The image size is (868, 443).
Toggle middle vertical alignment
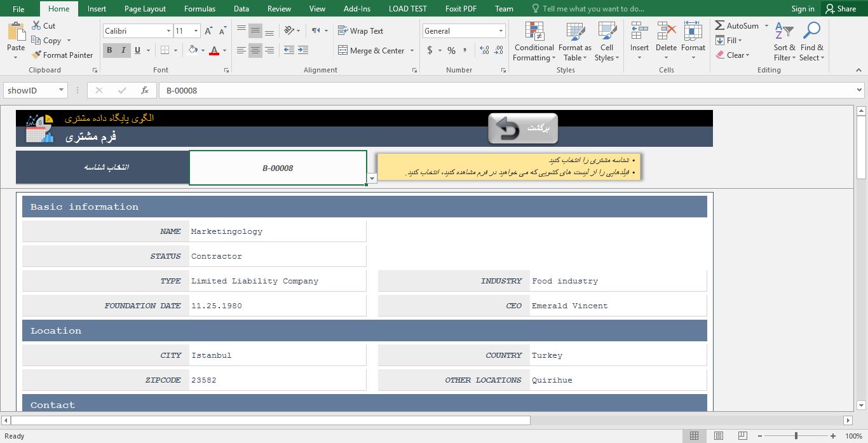click(x=255, y=31)
